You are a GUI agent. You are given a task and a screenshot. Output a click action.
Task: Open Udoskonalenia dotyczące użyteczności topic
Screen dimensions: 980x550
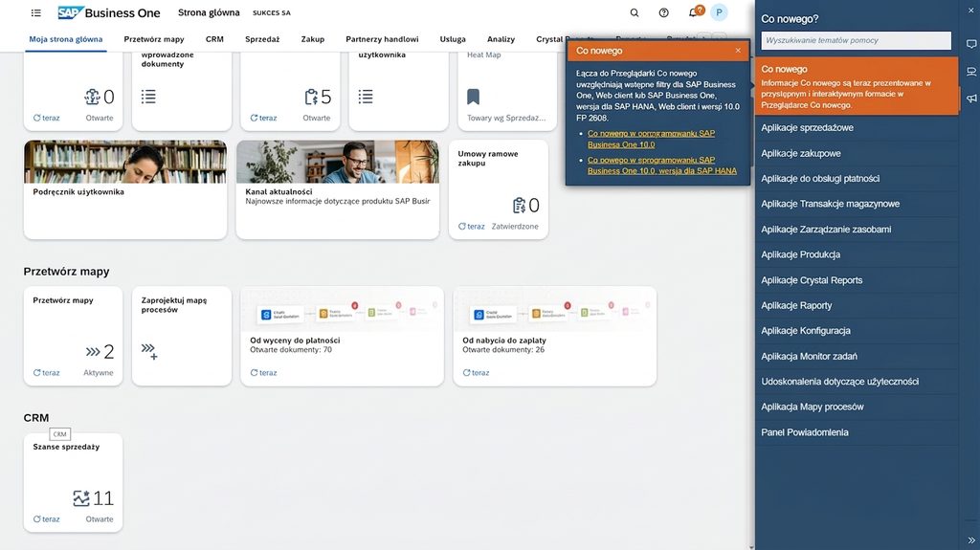pos(857,382)
